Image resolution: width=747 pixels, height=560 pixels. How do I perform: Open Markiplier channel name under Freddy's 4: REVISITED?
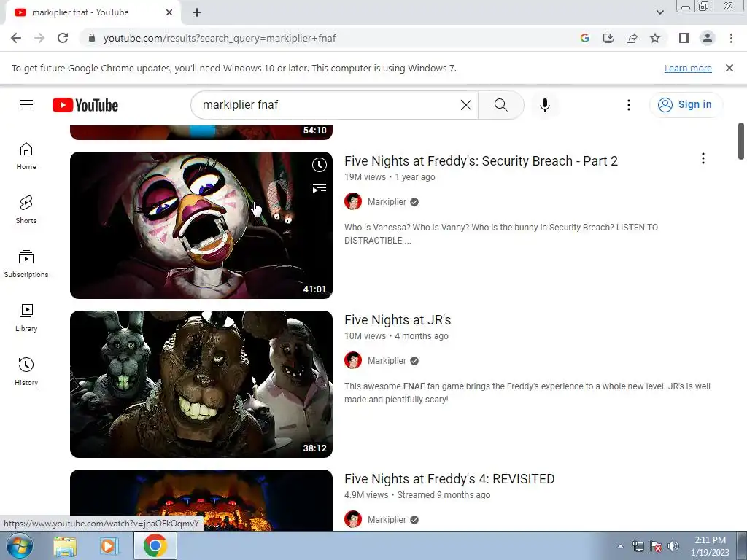[387, 520]
